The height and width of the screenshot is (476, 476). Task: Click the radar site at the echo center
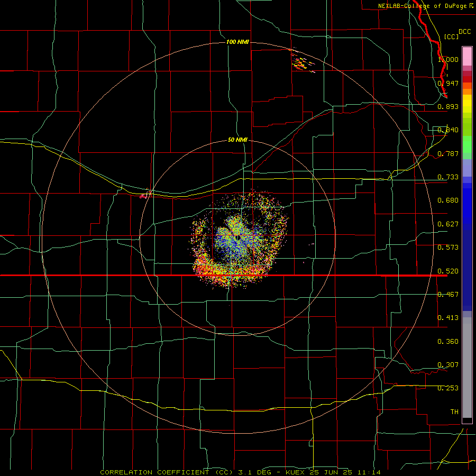(x=237, y=236)
